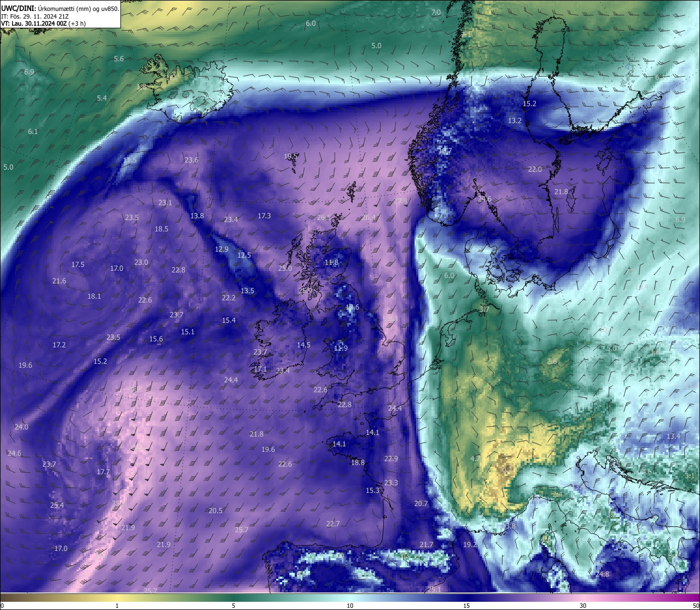Click the map value "13.2" over Scandinavia
Image resolution: width=700 pixels, height=610 pixels.
click(x=515, y=120)
